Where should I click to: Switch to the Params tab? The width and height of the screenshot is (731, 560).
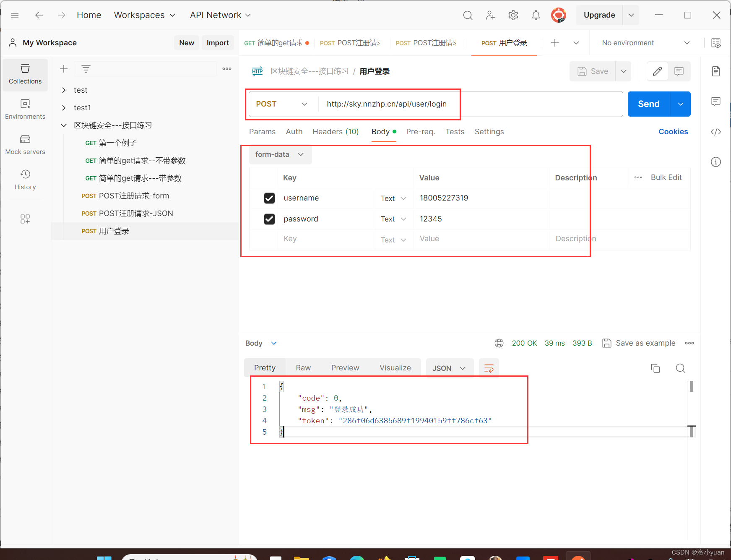262,132
